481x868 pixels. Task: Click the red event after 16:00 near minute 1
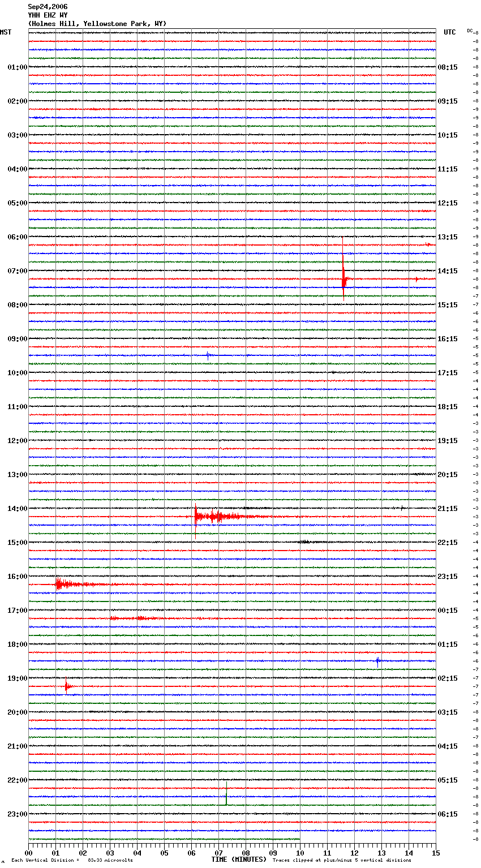(71, 584)
